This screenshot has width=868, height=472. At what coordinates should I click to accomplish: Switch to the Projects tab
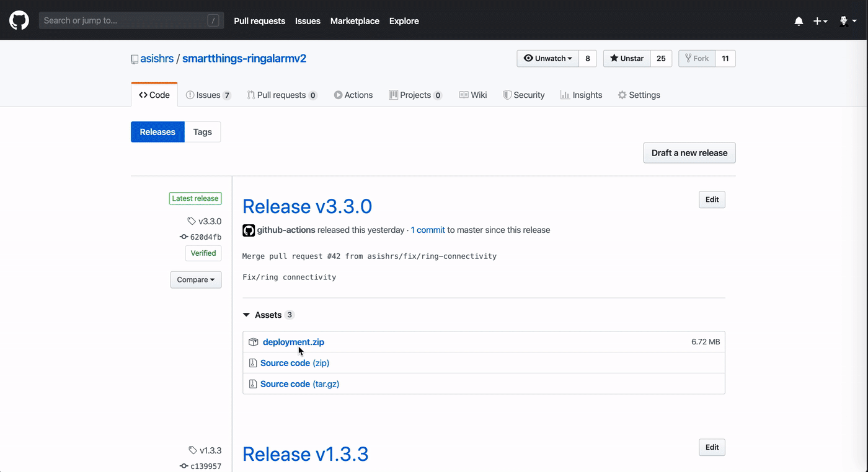click(x=415, y=95)
